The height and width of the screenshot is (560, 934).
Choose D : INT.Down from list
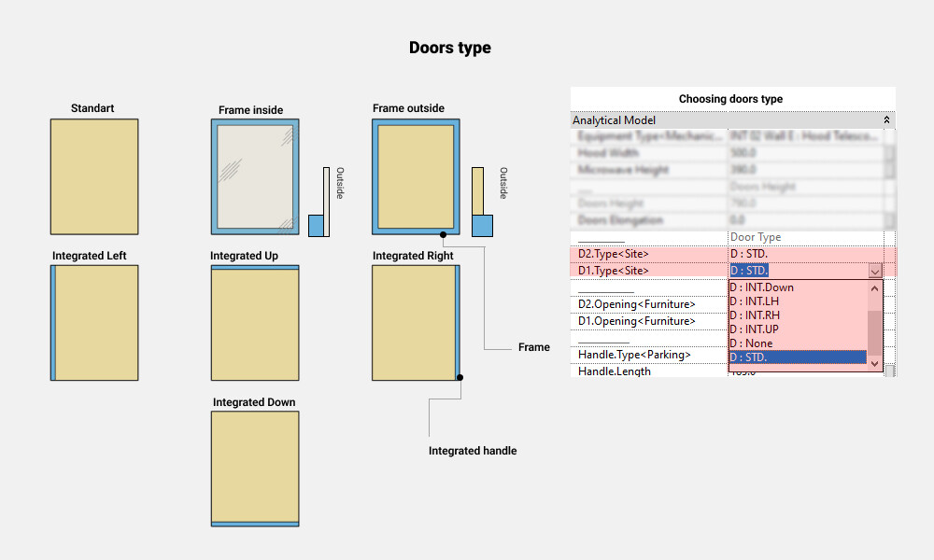coord(762,287)
